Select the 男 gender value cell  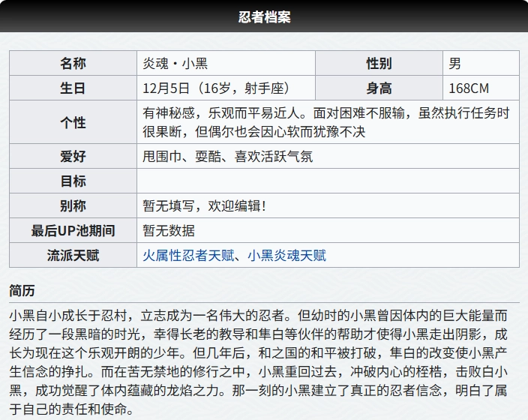pos(455,64)
